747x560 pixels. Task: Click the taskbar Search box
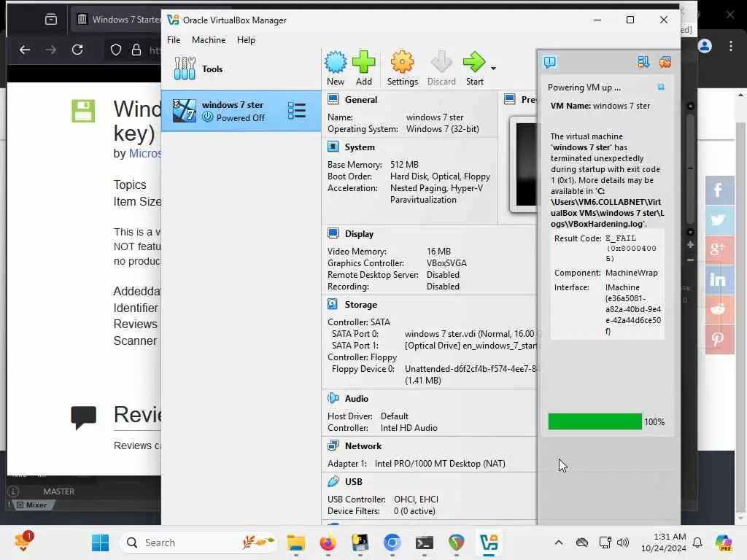pos(199,542)
